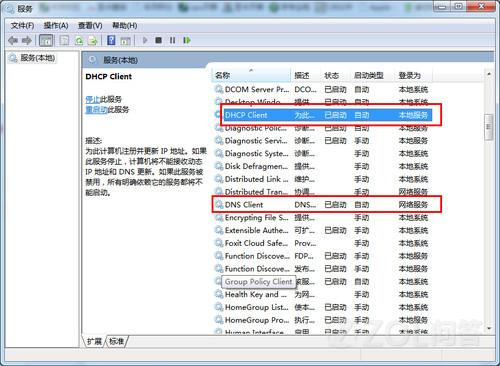Click the gear icon beside Distributed Link

pos(219,179)
